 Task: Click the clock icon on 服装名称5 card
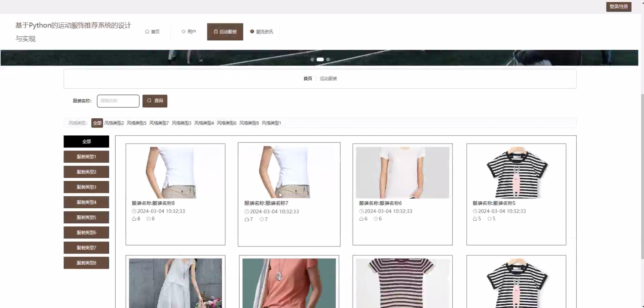click(x=475, y=211)
